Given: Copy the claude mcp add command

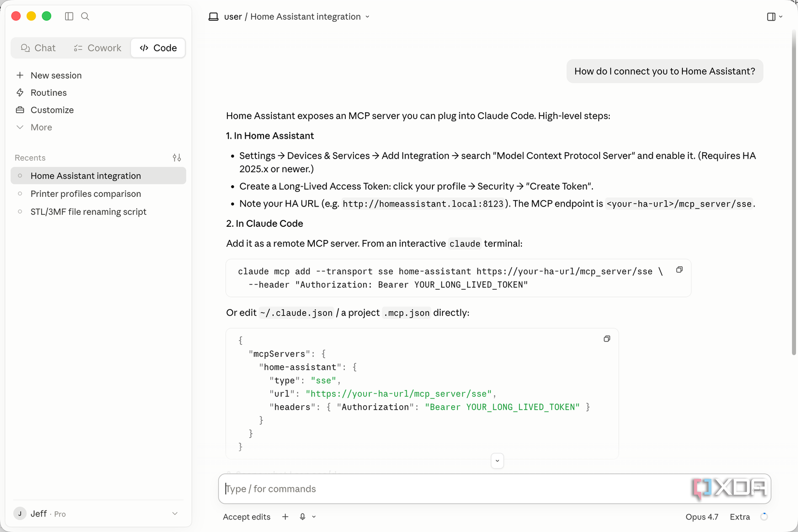Looking at the screenshot, I should (680, 270).
